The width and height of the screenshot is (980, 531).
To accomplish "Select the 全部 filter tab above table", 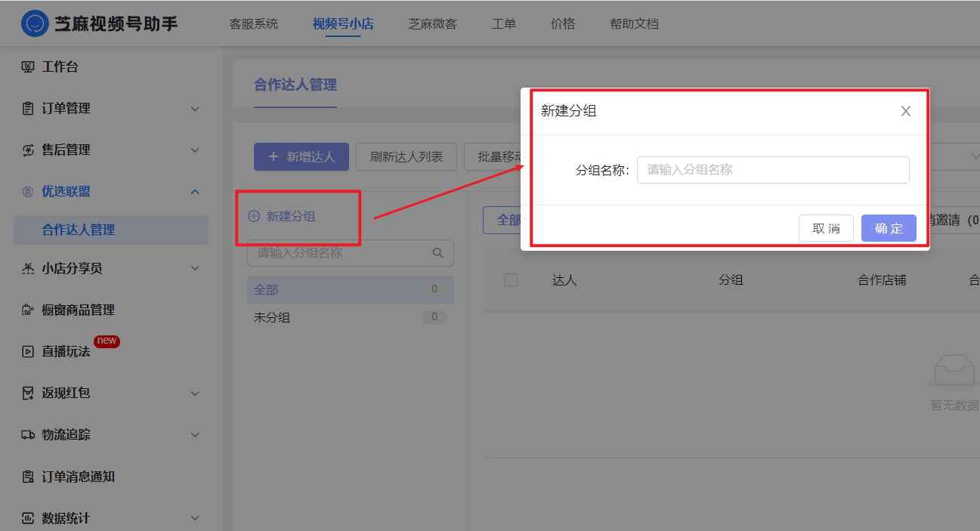I will pyautogui.click(x=502, y=220).
